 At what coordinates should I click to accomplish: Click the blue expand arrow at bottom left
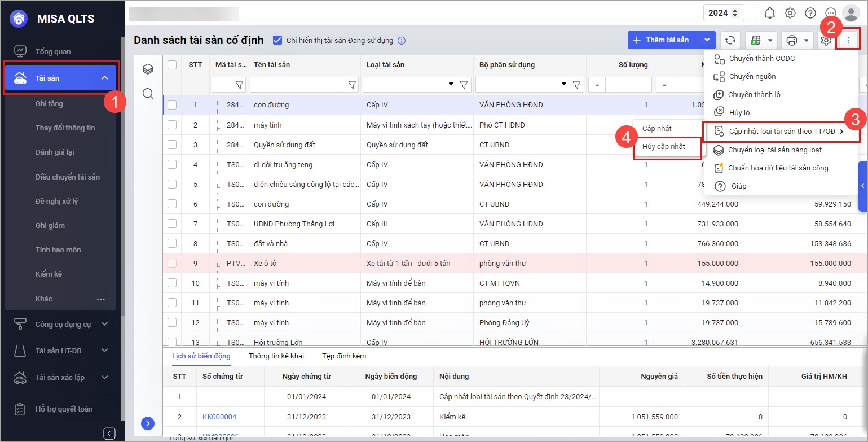click(x=148, y=423)
